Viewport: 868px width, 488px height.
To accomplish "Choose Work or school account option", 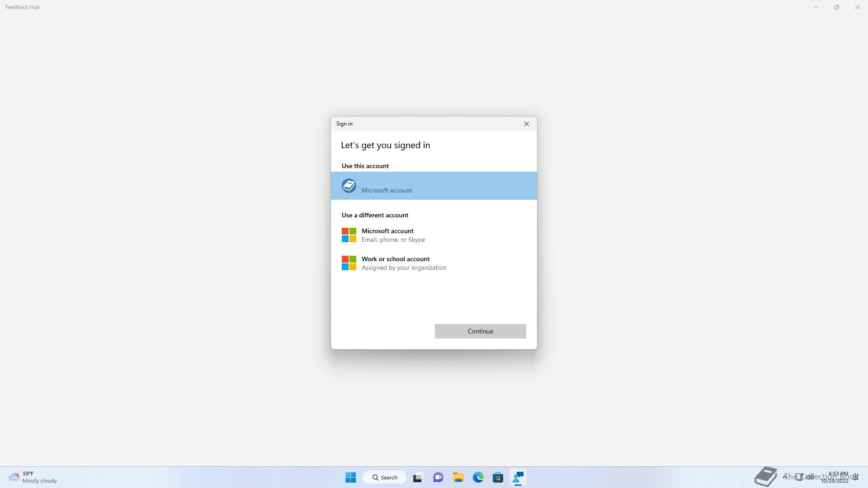I will (434, 263).
